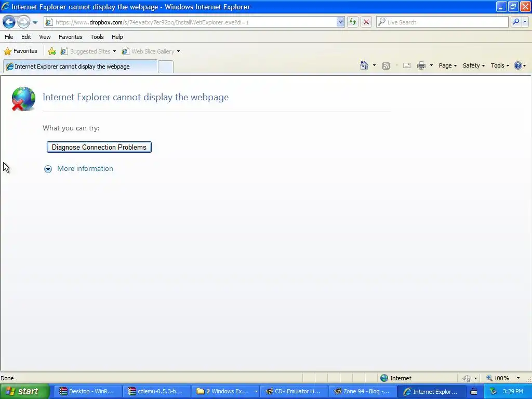Click the Add to Favorites Bar icon
This screenshot has height=399, width=532.
[x=52, y=51]
